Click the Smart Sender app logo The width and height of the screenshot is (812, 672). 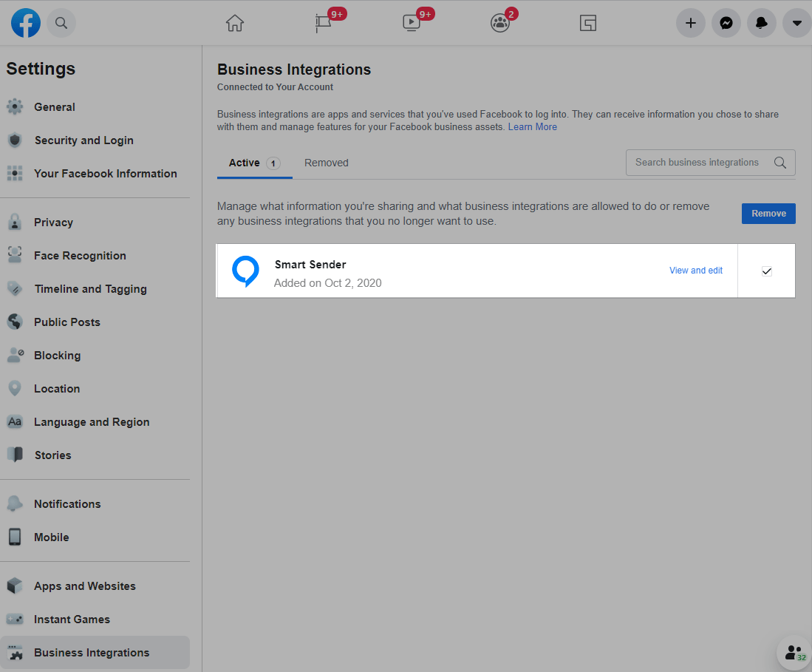coord(245,271)
